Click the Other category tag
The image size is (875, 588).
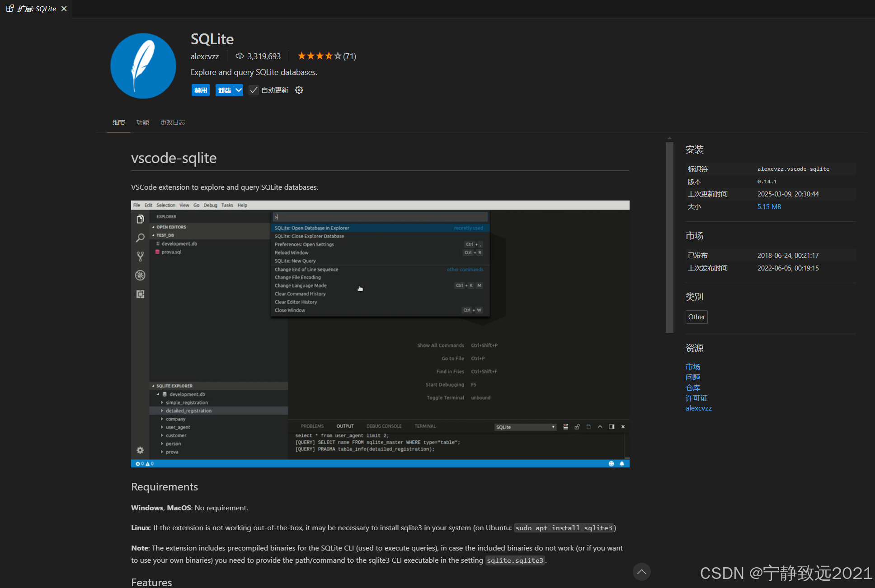pyautogui.click(x=696, y=317)
